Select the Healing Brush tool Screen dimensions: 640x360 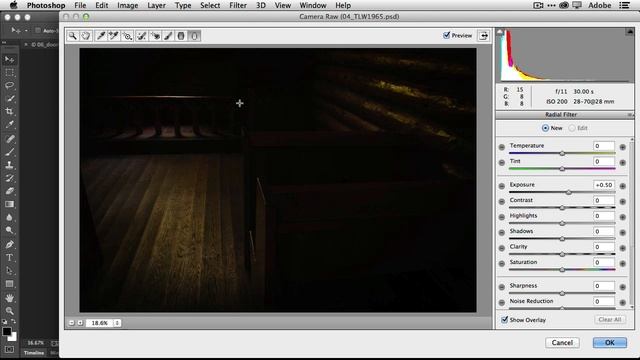9,139
